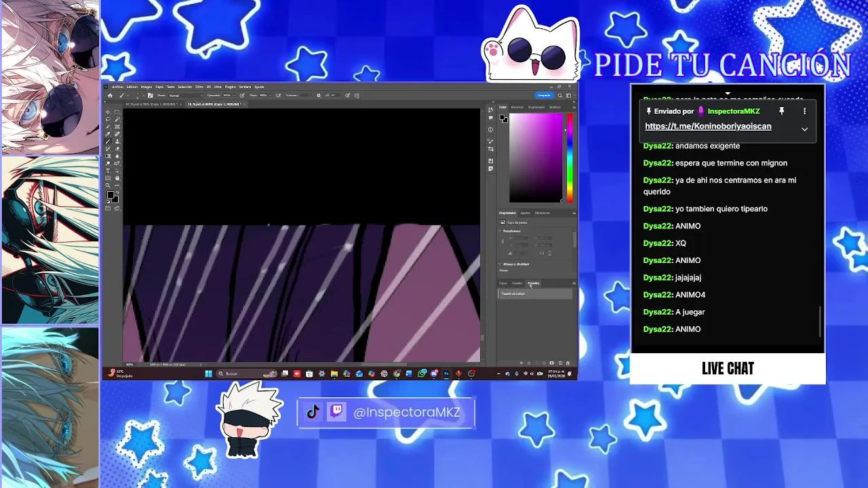The image size is (868, 488).
Task: Open the Ventana menu
Action: tap(245, 87)
